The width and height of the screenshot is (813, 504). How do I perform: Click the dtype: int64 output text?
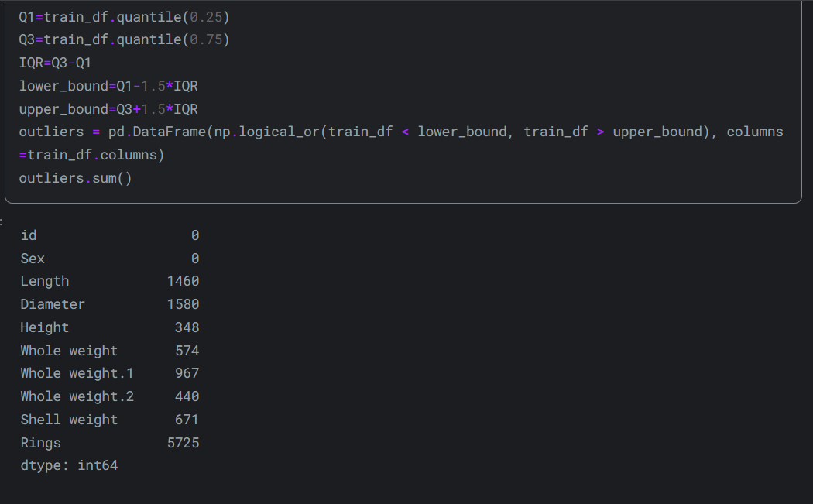pos(69,466)
